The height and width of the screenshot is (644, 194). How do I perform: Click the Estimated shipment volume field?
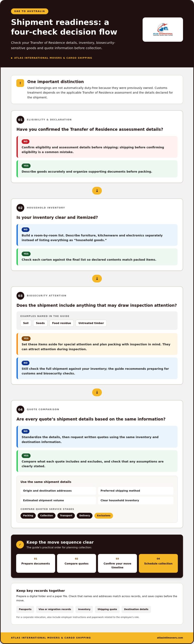coord(58,500)
